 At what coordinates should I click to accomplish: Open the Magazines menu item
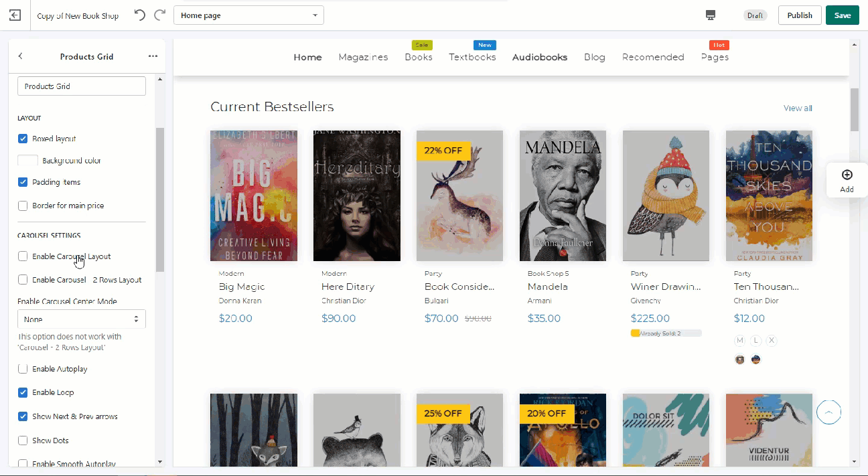click(363, 58)
